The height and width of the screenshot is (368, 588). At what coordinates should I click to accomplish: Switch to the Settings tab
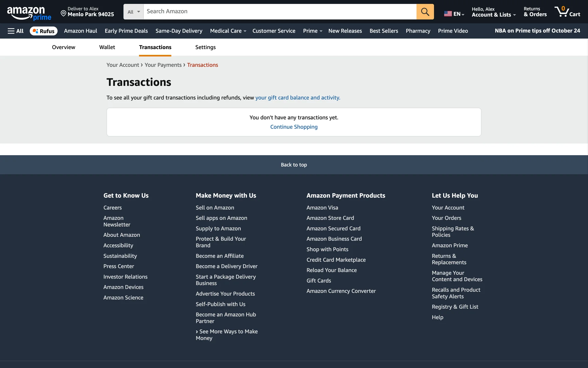pyautogui.click(x=205, y=47)
